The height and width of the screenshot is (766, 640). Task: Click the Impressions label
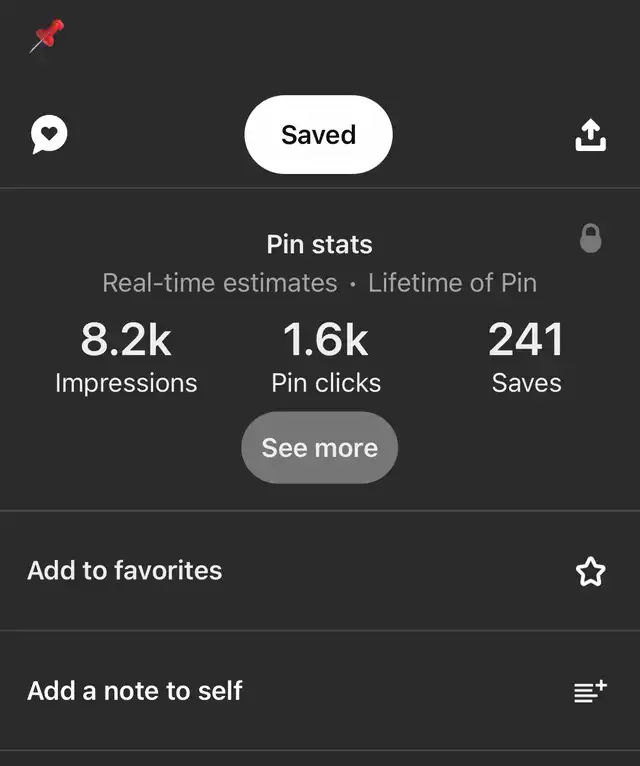point(126,383)
